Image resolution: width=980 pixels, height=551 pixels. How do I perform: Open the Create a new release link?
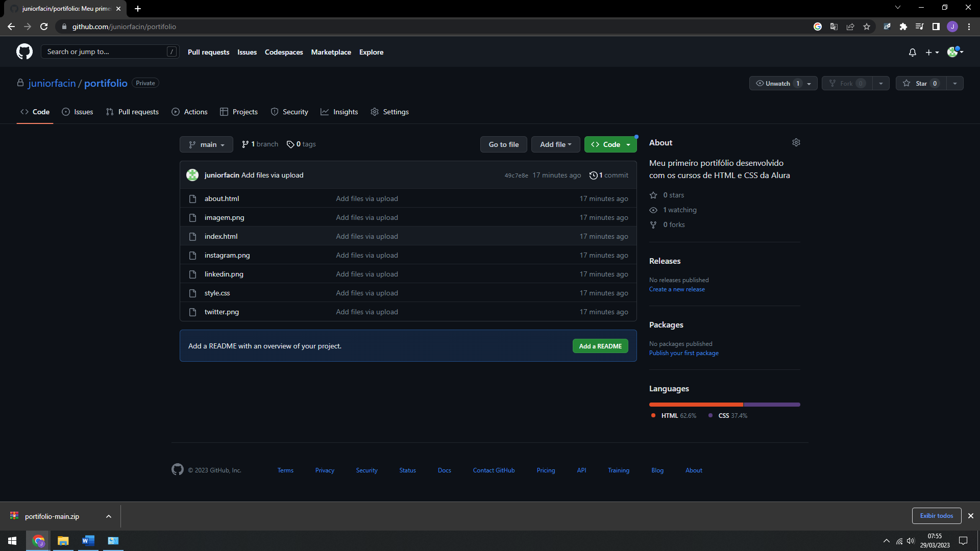click(677, 289)
